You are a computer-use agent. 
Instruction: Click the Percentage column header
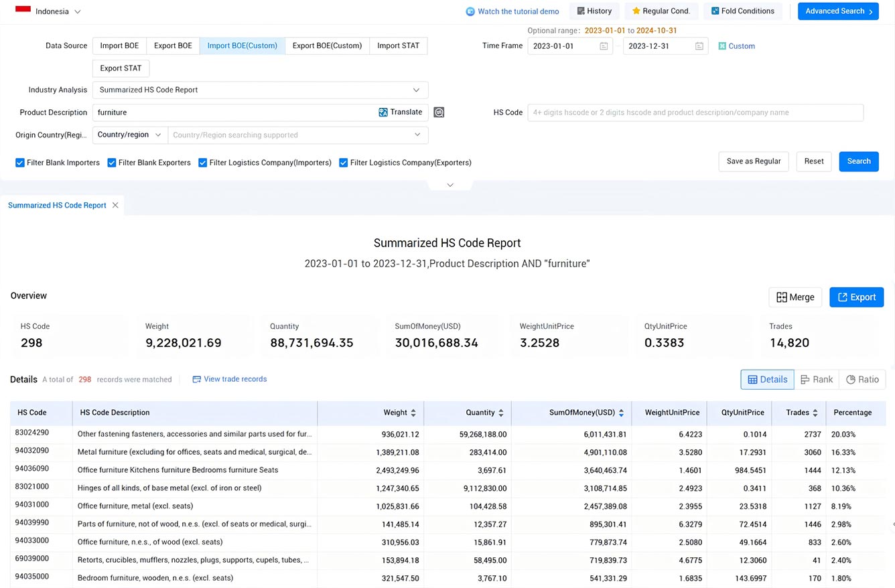tap(853, 413)
